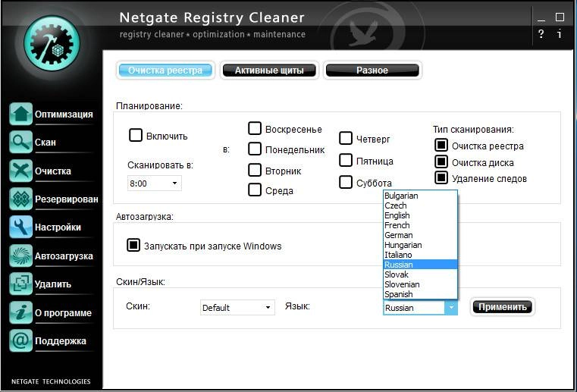Toggle Запускать при запуске Windows checkbox
This screenshot has height=392, width=577.
[x=133, y=245]
